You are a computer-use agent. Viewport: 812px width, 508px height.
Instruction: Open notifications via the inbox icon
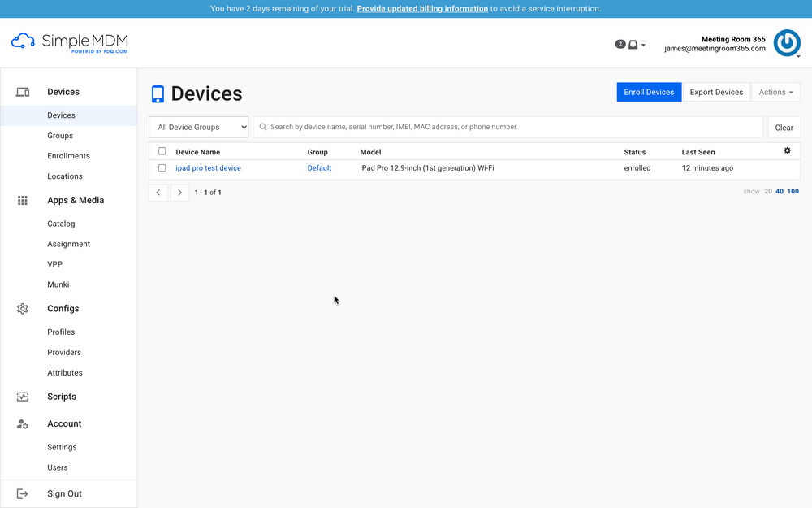pos(632,44)
